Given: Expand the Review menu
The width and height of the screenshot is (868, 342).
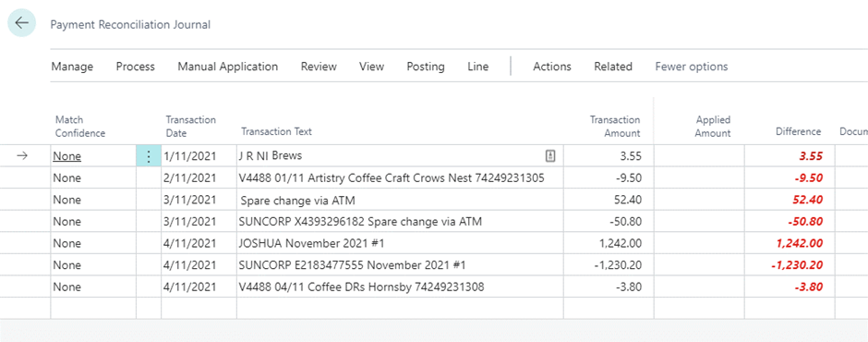Looking at the screenshot, I should (319, 67).
